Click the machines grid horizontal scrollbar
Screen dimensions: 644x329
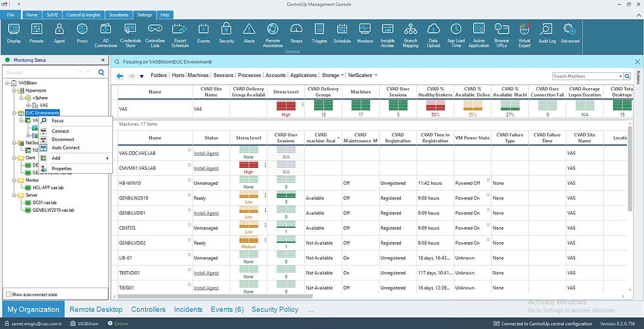(216, 295)
